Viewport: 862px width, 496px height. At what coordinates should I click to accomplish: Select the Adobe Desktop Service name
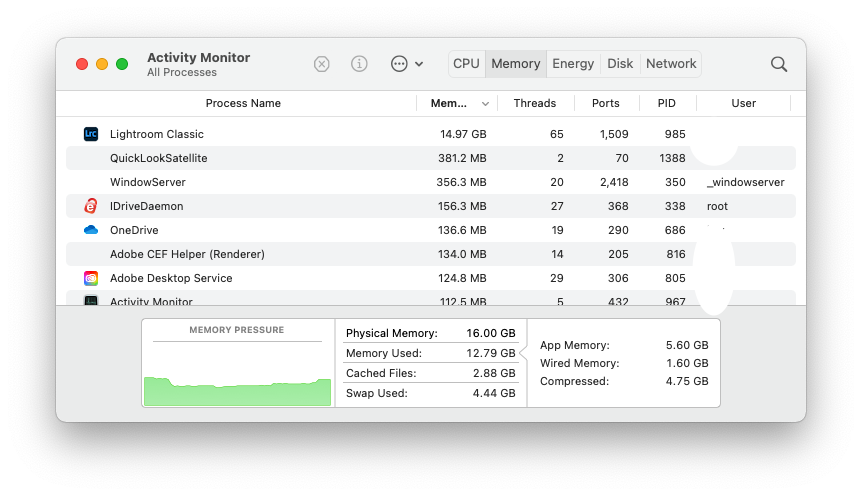[x=171, y=278]
